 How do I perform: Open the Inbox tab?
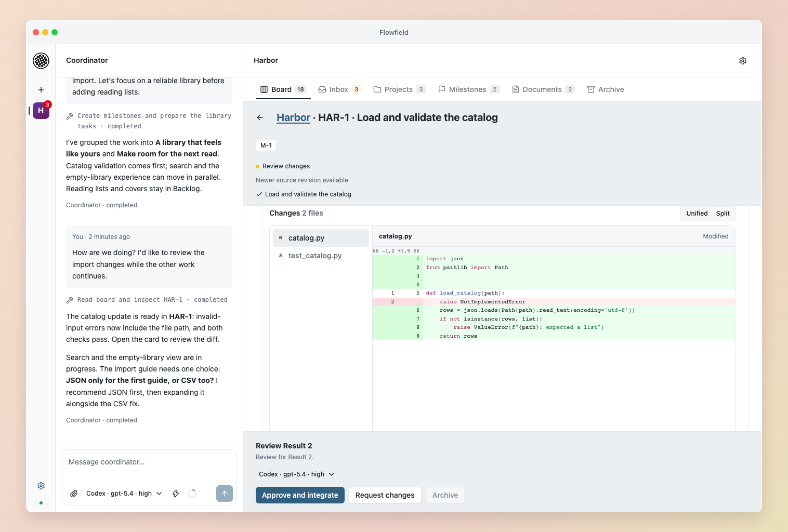[340, 89]
